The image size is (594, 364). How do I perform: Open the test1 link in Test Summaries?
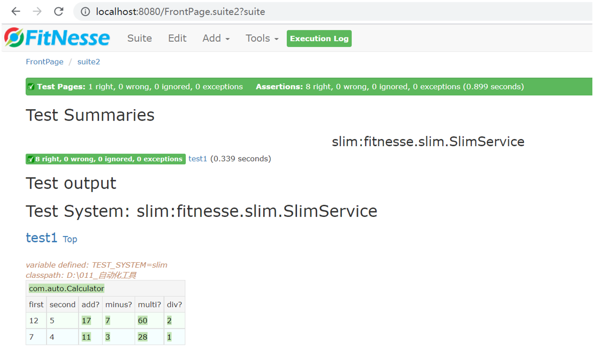click(x=198, y=158)
